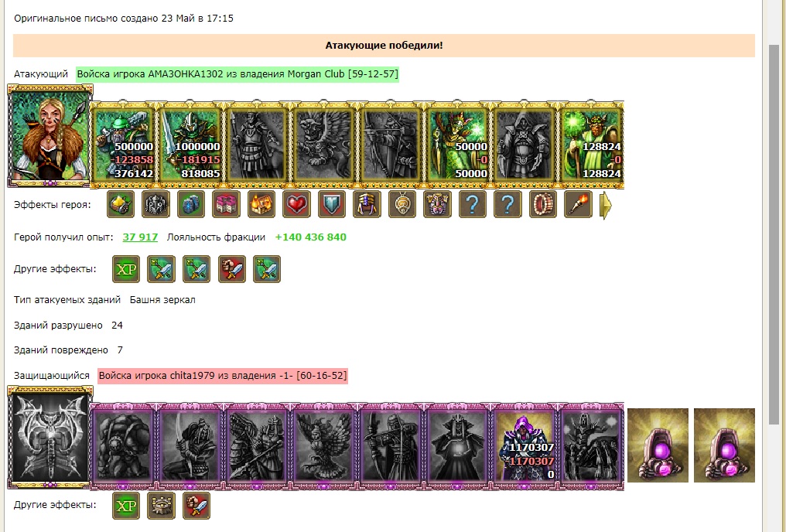This screenshot has width=786, height=532.
Task: Select attacker unit card with 1000000 troops
Action: point(190,144)
